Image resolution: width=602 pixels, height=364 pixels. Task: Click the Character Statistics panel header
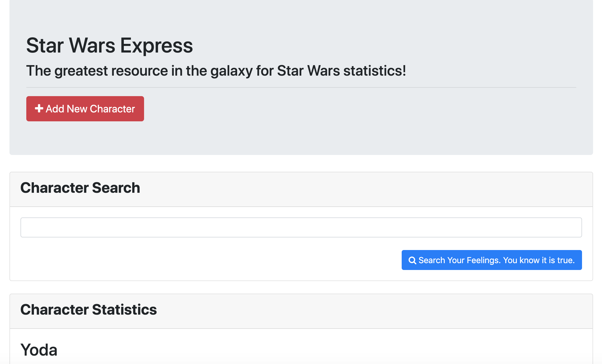[301, 311]
